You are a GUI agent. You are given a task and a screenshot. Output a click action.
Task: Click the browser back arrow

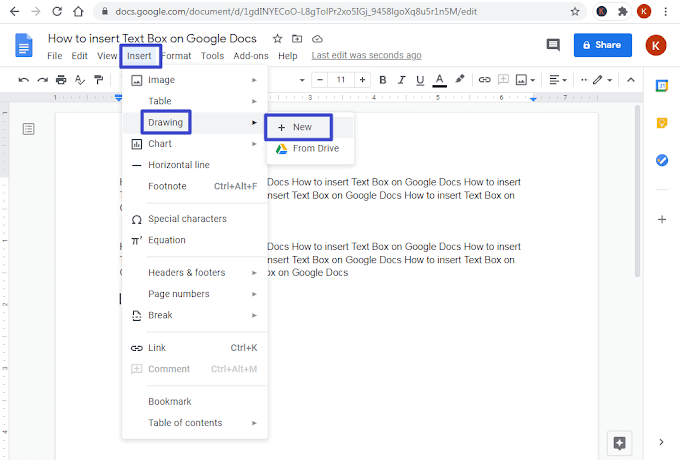(15, 12)
